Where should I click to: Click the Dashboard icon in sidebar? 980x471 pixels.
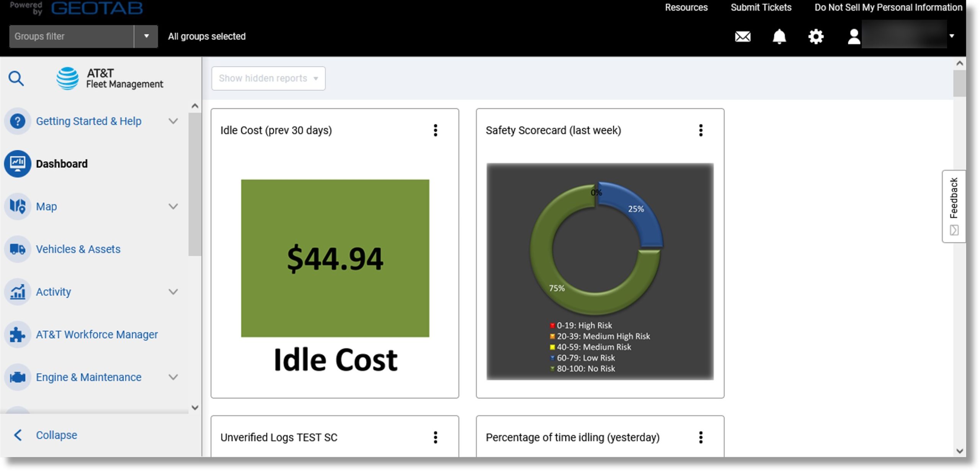[17, 164]
